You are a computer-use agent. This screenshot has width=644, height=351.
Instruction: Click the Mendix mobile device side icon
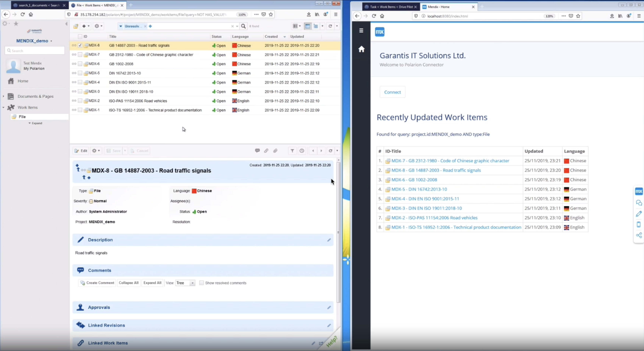[639, 224]
